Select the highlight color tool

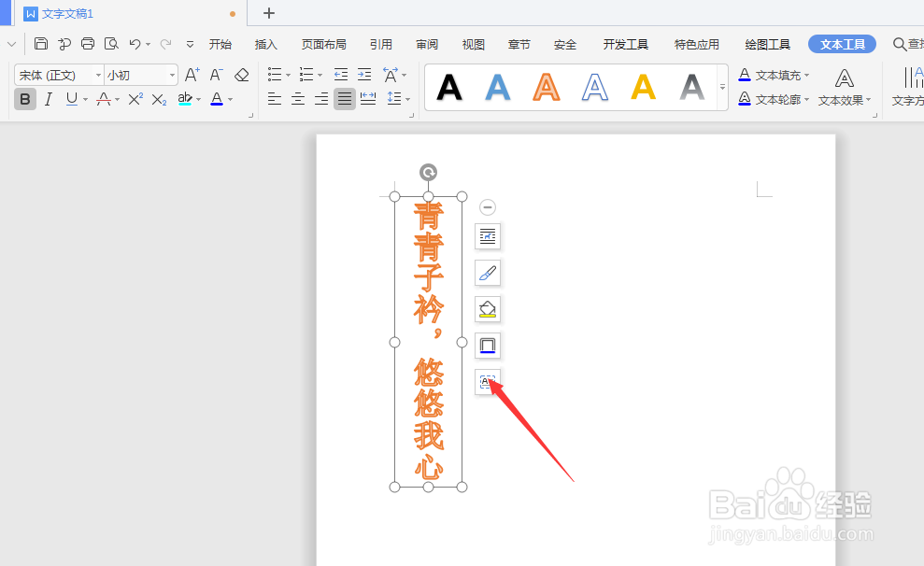(186, 99)
